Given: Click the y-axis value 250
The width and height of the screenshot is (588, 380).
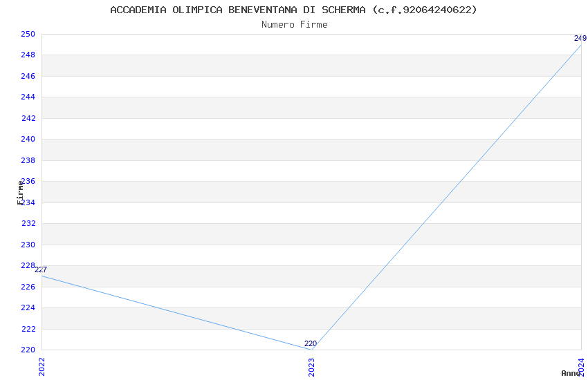Looking at the screenshot, I should pos(28,34).
